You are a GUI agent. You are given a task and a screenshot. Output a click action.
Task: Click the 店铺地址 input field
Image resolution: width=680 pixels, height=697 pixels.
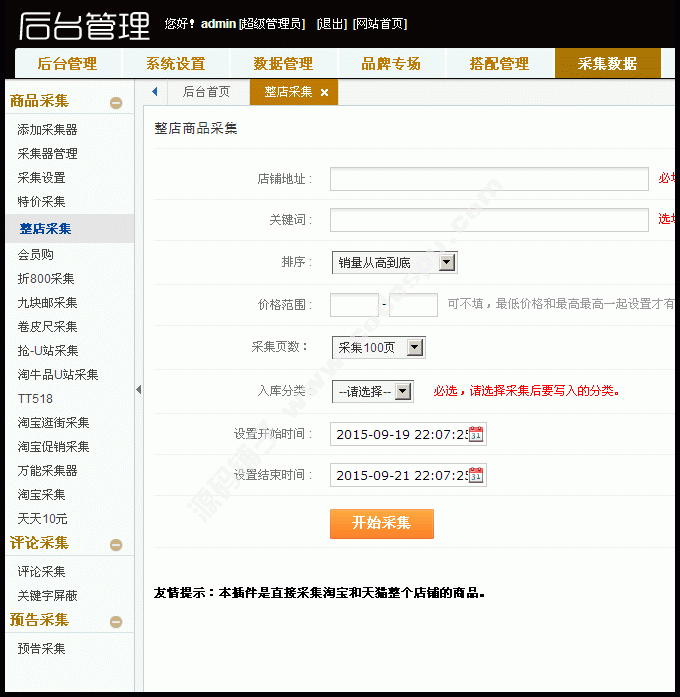coord(489,179)
